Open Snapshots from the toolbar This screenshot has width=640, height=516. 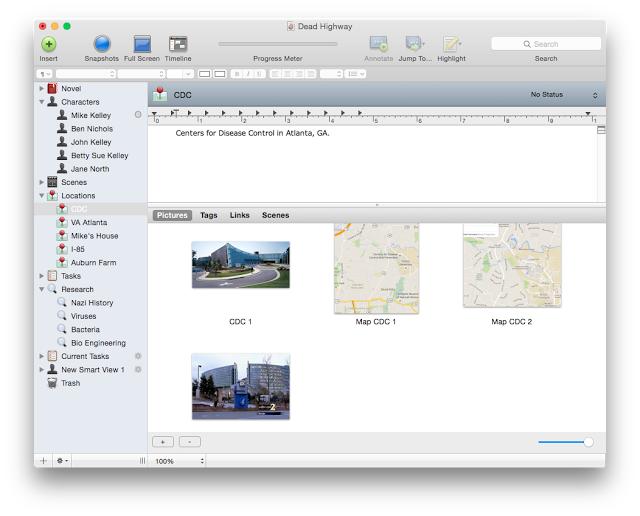click(102, 44)
